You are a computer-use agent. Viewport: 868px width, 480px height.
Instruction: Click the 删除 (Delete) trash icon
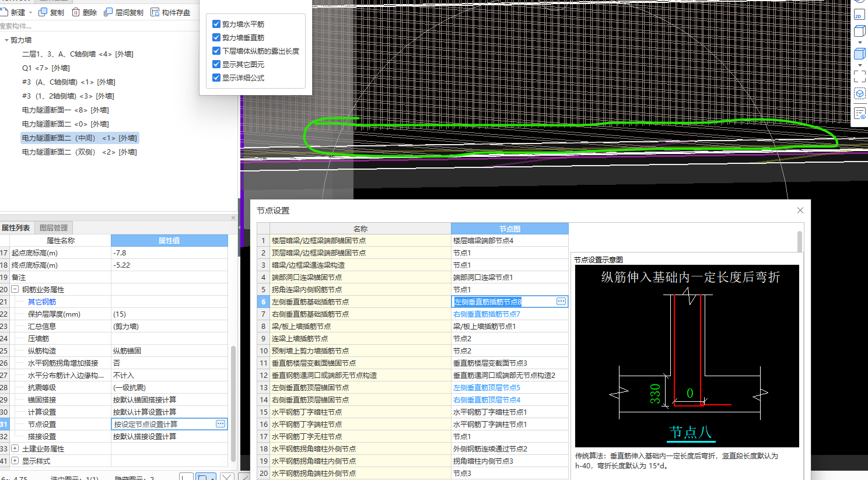(x=76, y=12)
